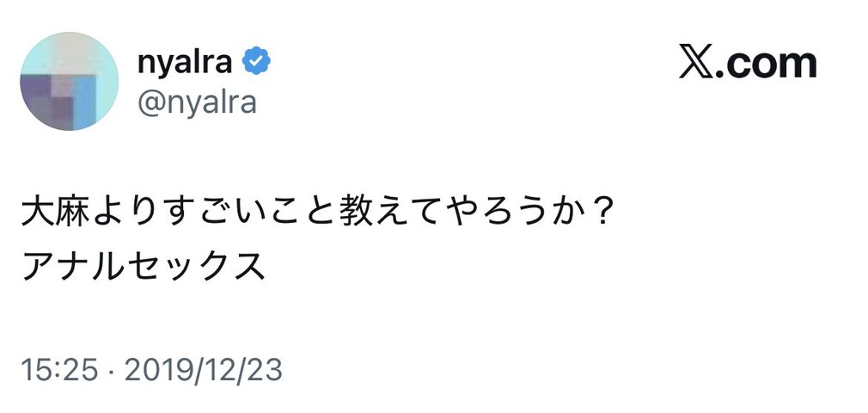Open the @nyalra handle link
Image resolution: width=868 pixels, height=413 pixels.
point(196,102)
